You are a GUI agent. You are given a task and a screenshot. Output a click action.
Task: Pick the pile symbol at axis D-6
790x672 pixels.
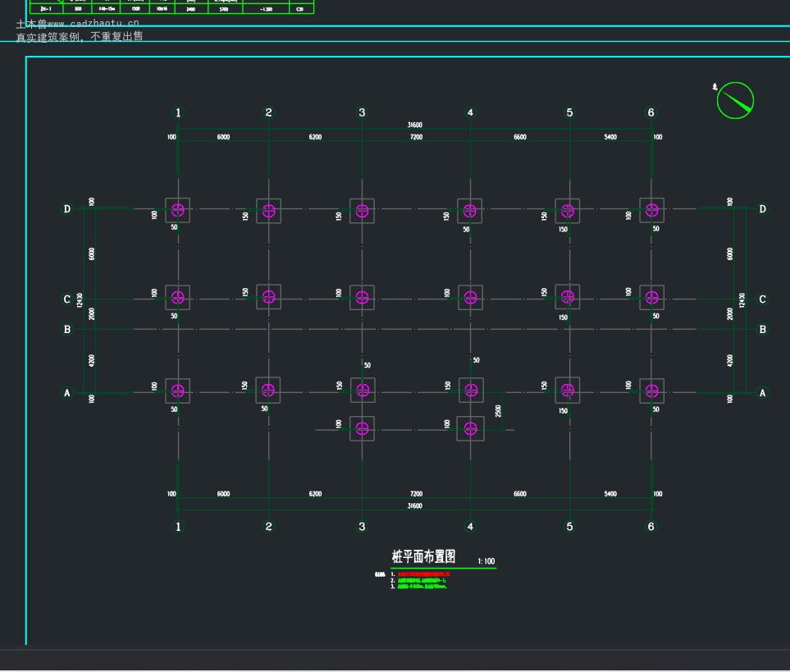pos(652,210)
